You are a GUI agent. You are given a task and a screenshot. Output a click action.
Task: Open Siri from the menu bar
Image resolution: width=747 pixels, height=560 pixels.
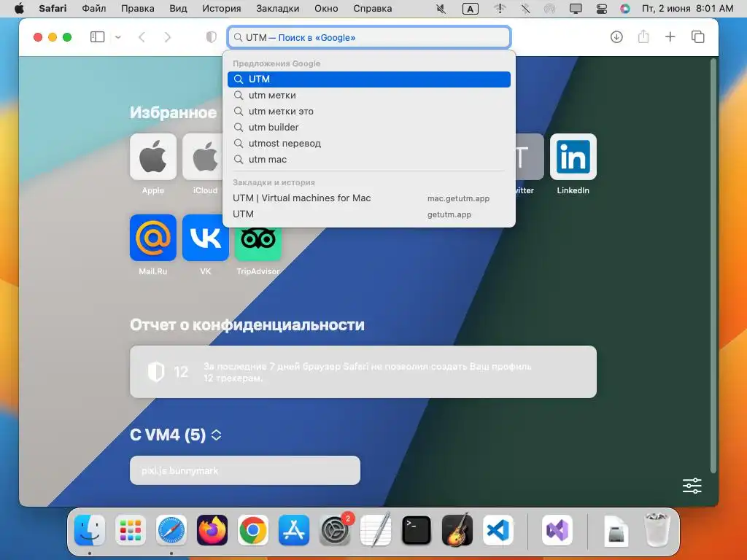point(625,9)
